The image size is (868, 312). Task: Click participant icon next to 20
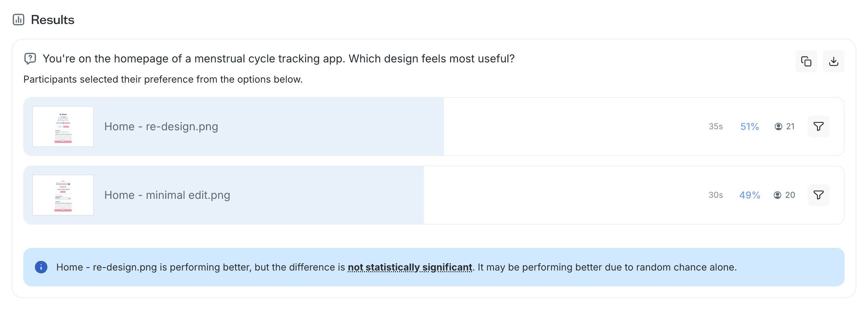coord(777,195)
